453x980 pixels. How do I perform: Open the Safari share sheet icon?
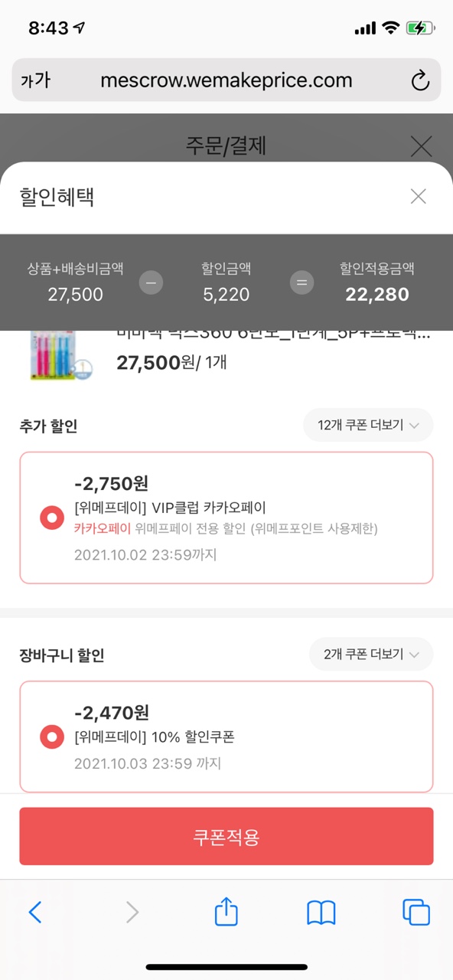226,910
